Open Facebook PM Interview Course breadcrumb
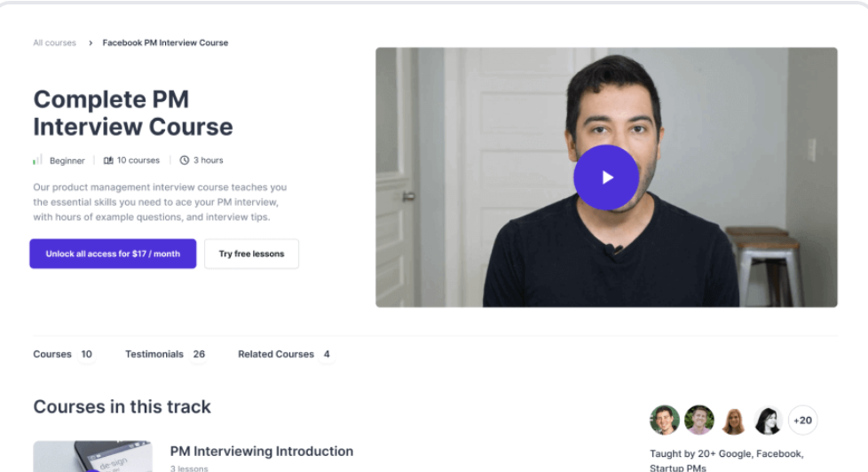This screenshot has width=868, height=472. [165, 43]
